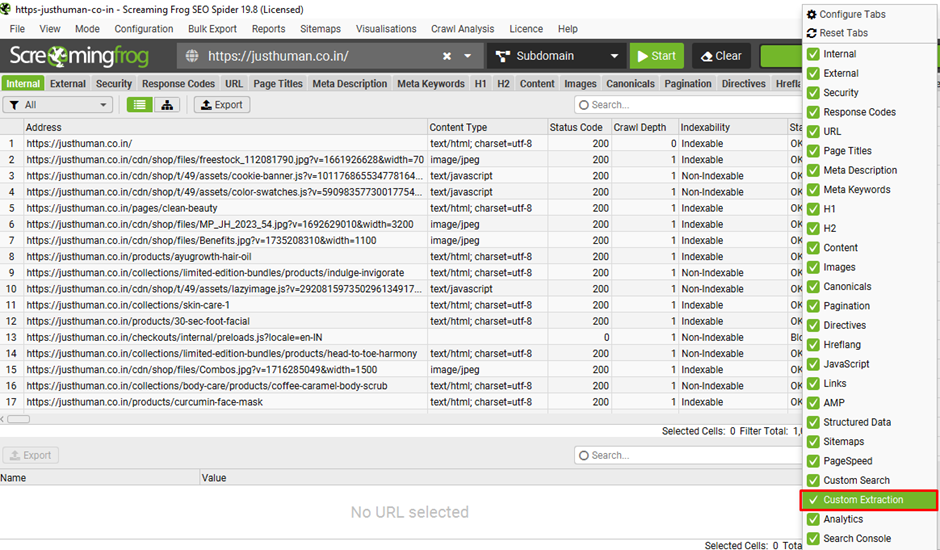Open the Sitemaps menu

[x=320, y=29]
